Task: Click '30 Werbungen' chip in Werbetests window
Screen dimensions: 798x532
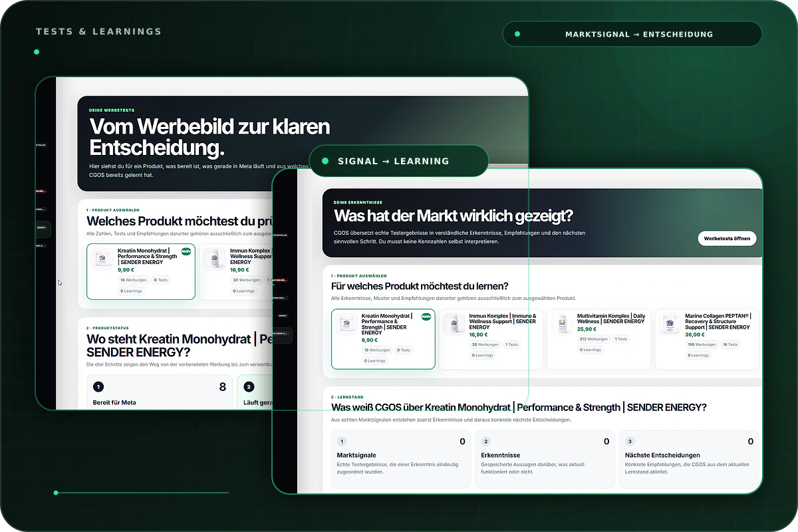Action: coord(246,280)
